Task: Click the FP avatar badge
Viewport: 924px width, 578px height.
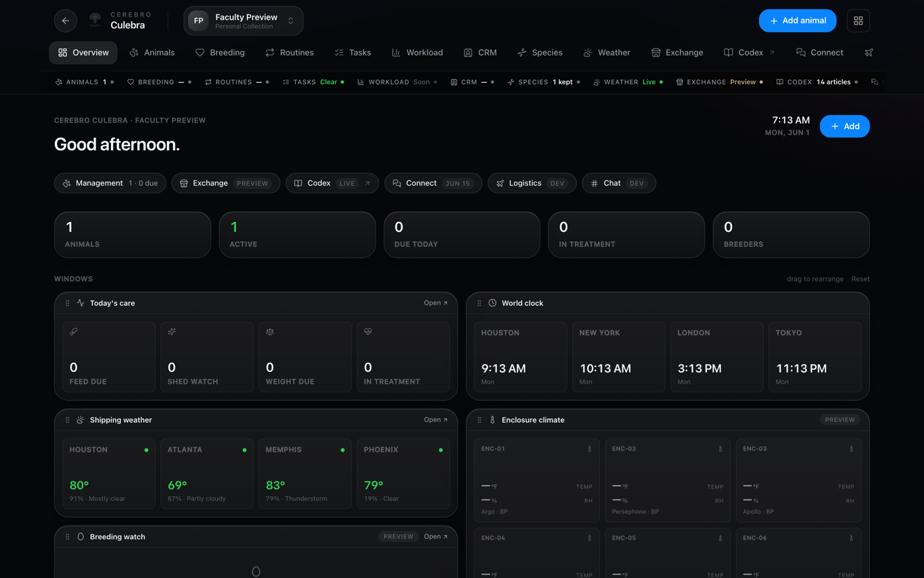Action: 199,20
